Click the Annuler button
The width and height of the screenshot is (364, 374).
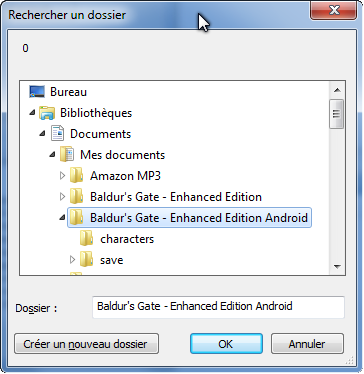[307, 344]
